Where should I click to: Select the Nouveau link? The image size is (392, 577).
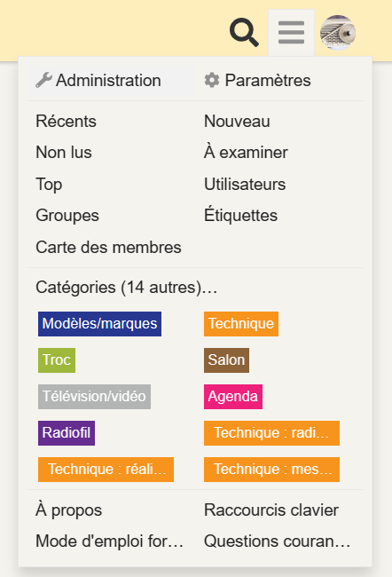[237, 121]
